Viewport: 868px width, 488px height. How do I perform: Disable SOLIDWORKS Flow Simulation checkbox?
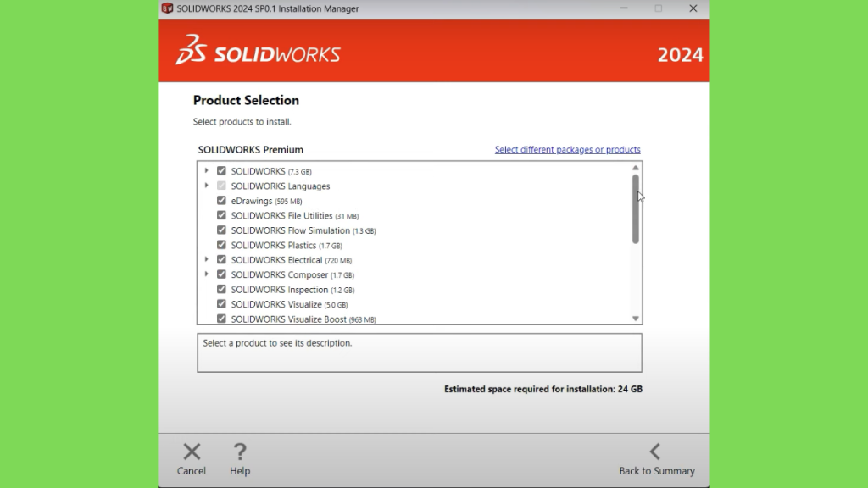(221, 230)
